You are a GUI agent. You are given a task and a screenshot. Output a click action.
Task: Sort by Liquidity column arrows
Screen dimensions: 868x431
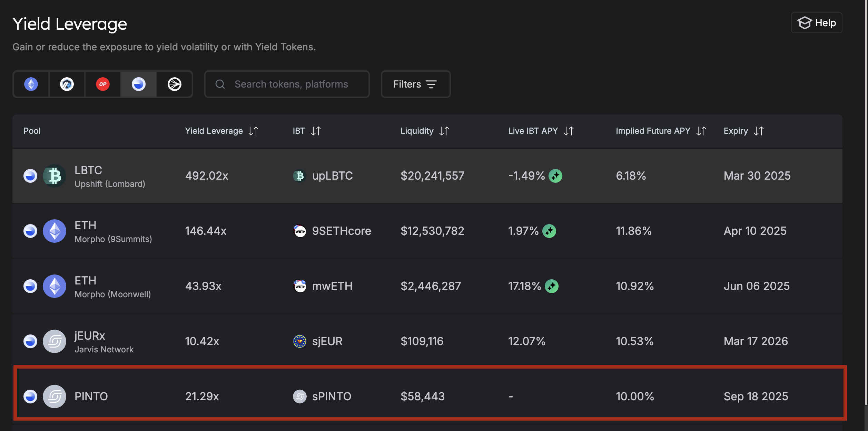[444, 131]
